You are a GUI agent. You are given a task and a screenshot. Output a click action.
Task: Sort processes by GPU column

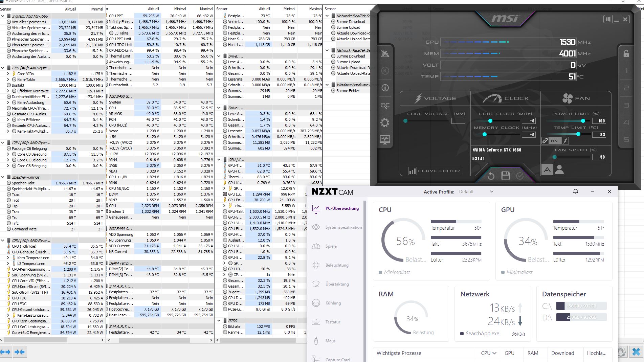point(509,353)
